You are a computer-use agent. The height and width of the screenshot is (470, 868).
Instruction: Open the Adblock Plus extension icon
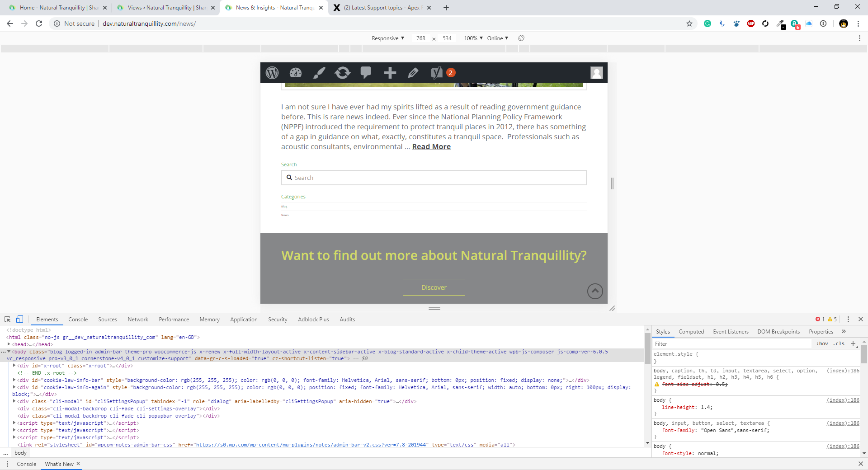pos(751,23)
